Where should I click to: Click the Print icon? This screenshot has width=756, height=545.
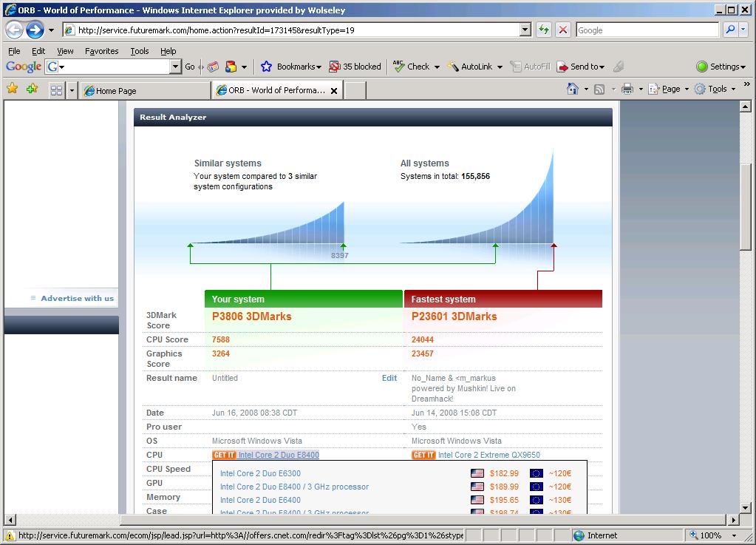(x=627, y=89)
